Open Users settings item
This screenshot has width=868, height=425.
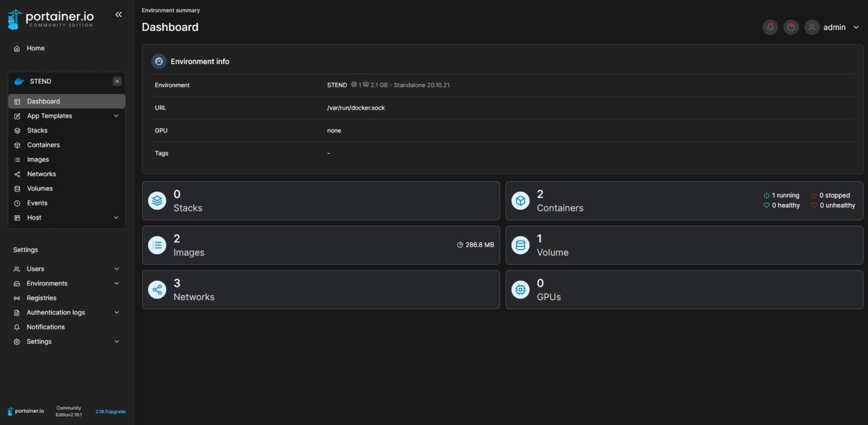(35, 269)
